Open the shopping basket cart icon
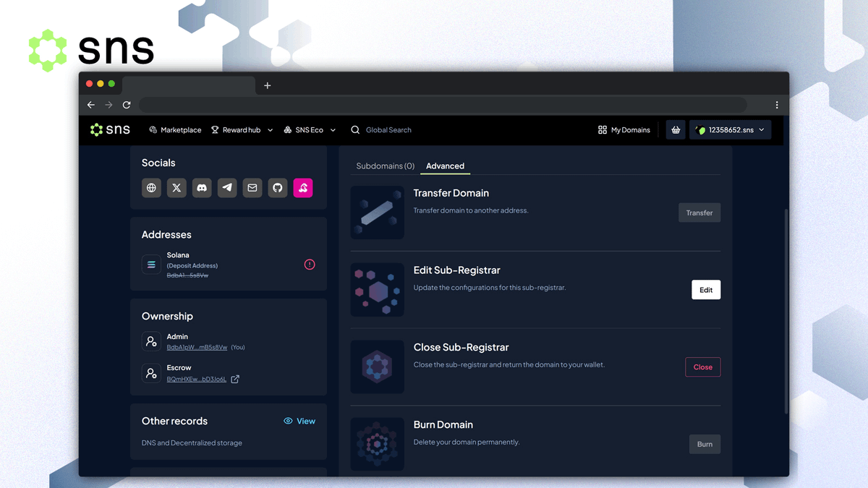 pyautogui.click(x=676, y=130)
